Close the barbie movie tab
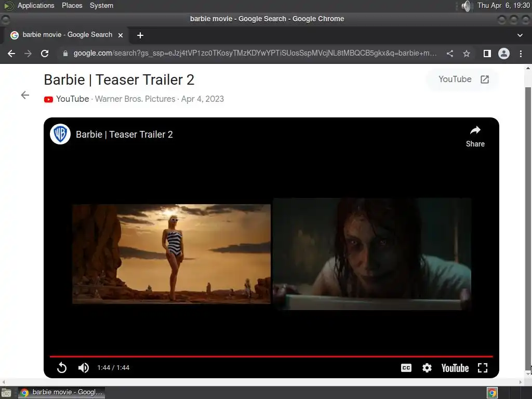Screen dimensions: 532x399 pyautogui.click(x=120, y=35)
